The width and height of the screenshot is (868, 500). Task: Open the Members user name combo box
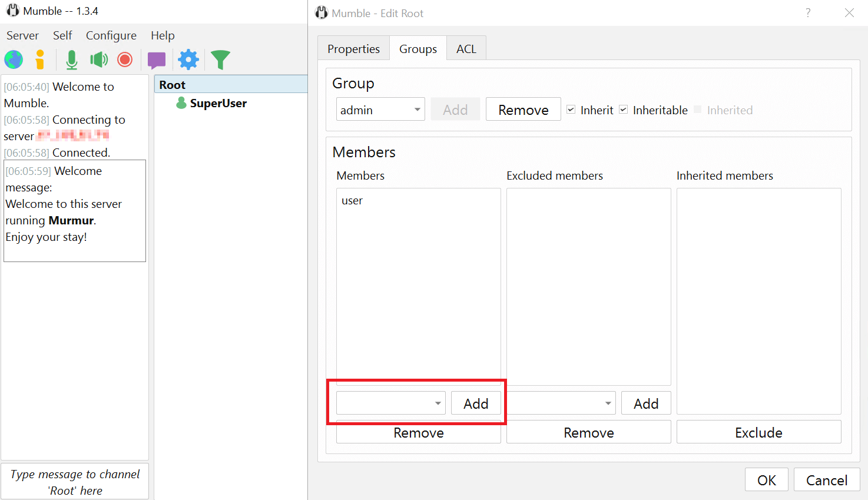tap(391, 403)
